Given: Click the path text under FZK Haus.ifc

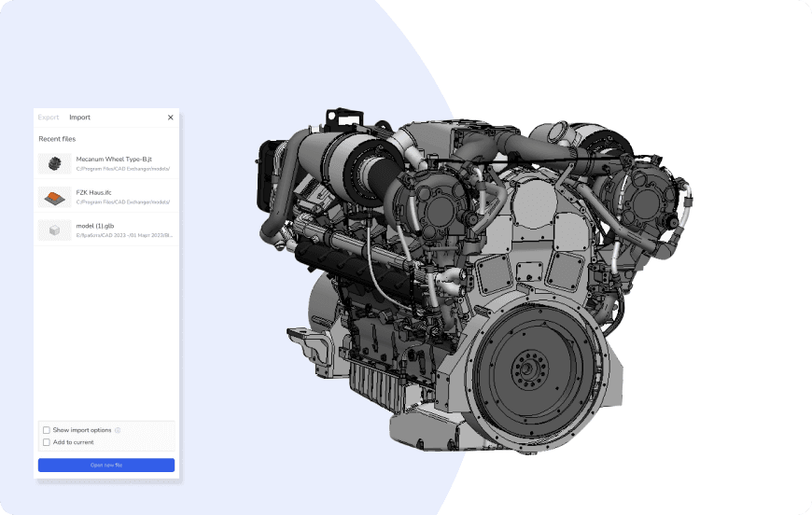Looking at the screenshot, I should click(122, 202).
